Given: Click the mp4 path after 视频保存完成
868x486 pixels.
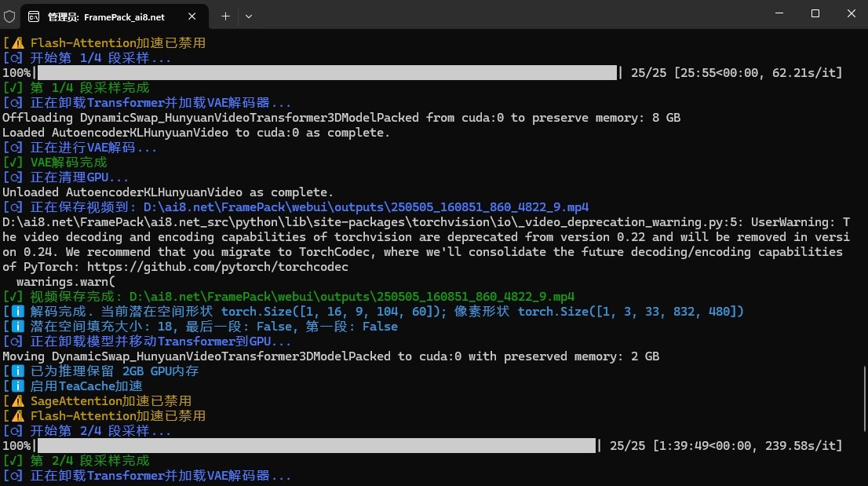Looking at the screenshot, I should coord(334,297).
